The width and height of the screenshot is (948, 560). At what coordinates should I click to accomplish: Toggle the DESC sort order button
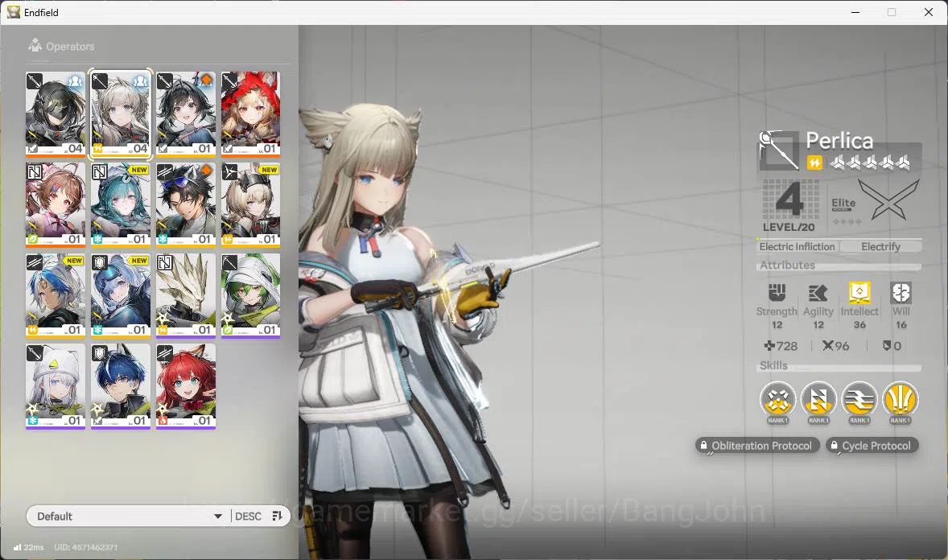tap(248, 516)
